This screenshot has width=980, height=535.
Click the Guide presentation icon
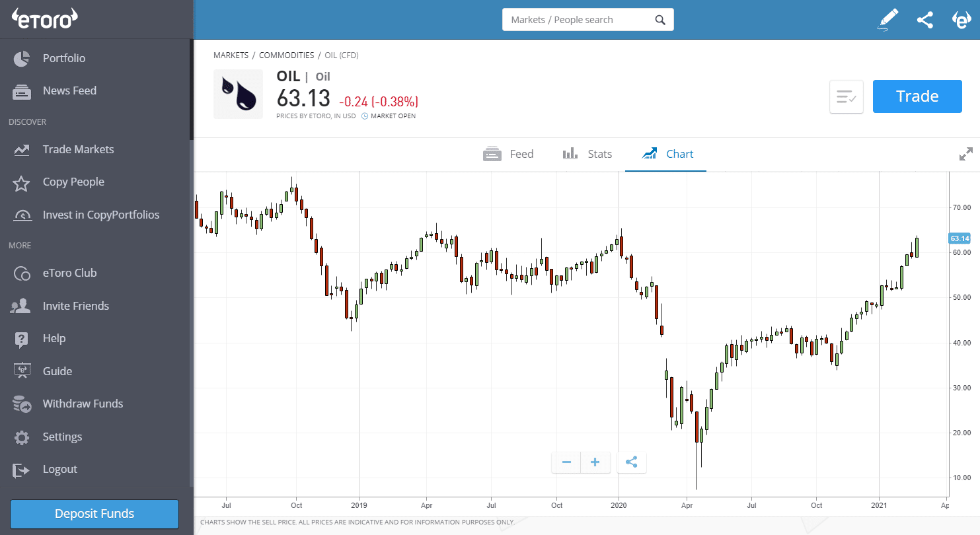[22, 371]
